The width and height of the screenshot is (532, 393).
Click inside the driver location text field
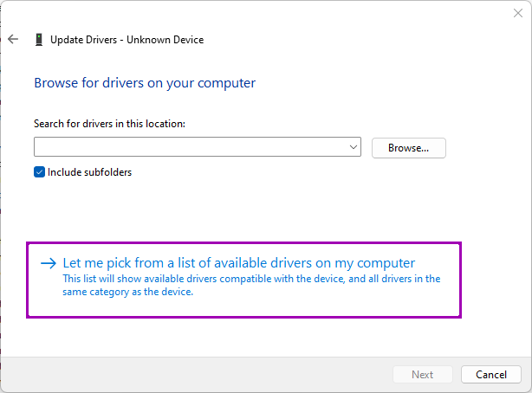[191, 148]
